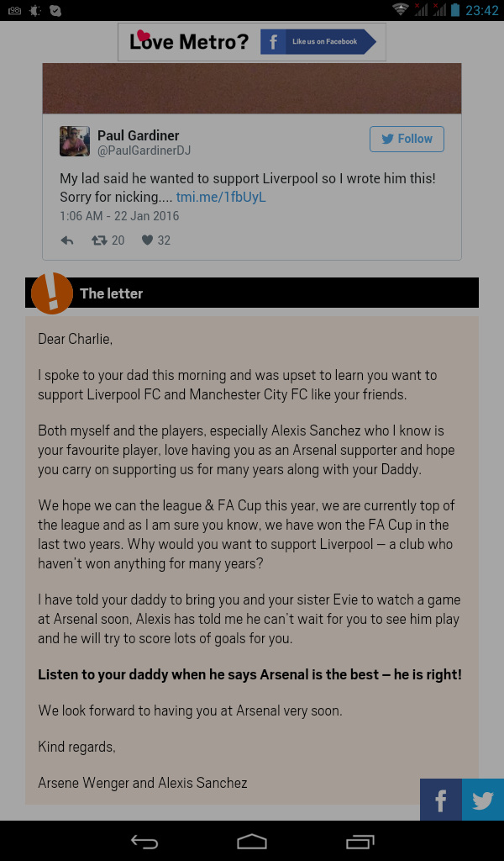Tap the status bar clock showing 23:42
The image size is (504, 861).
coord(482,10)
